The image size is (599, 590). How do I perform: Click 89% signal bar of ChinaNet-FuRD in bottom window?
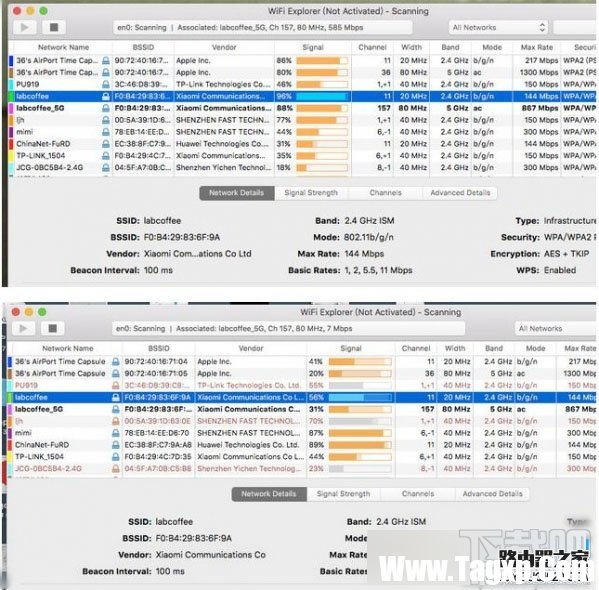pyautogui.click(x=360, y=445)
